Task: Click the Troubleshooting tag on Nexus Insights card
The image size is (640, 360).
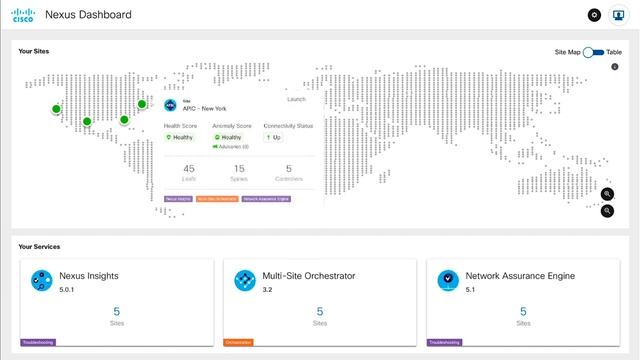Action: click(x=38, y=342)
